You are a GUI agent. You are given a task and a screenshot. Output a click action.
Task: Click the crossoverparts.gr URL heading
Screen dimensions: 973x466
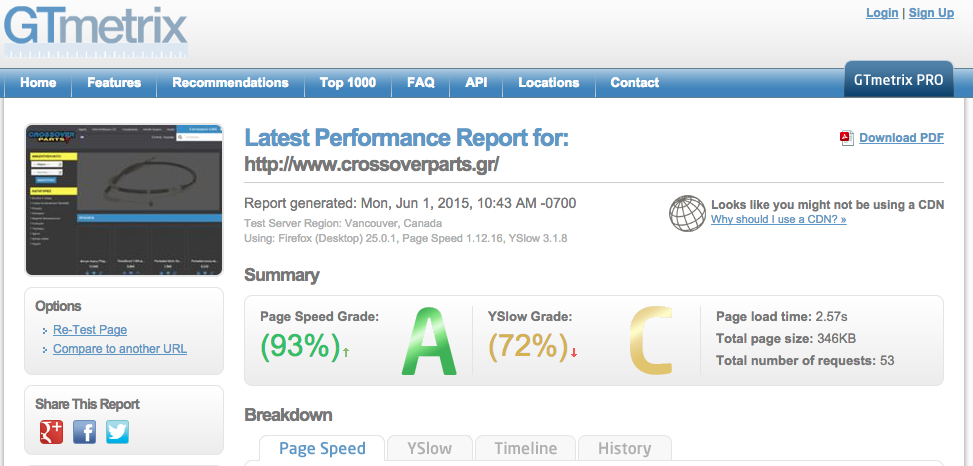(372, 164)
